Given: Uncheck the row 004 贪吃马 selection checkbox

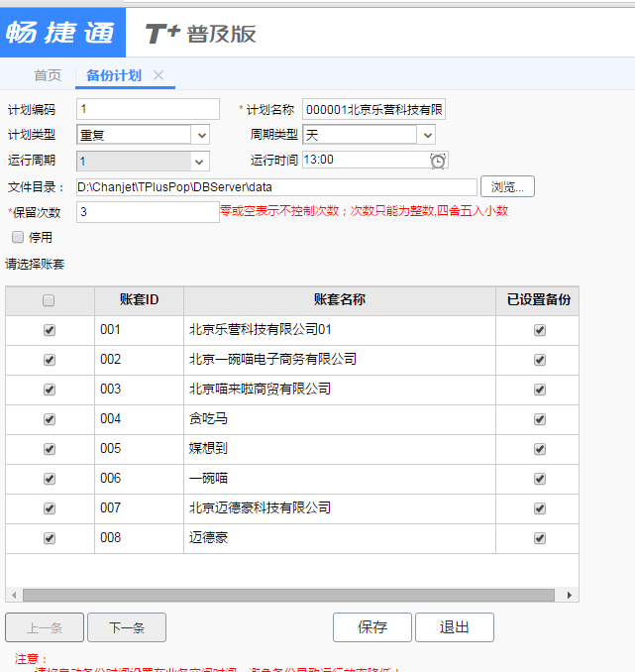Looking at the screenshot, I should pos(50,419).
